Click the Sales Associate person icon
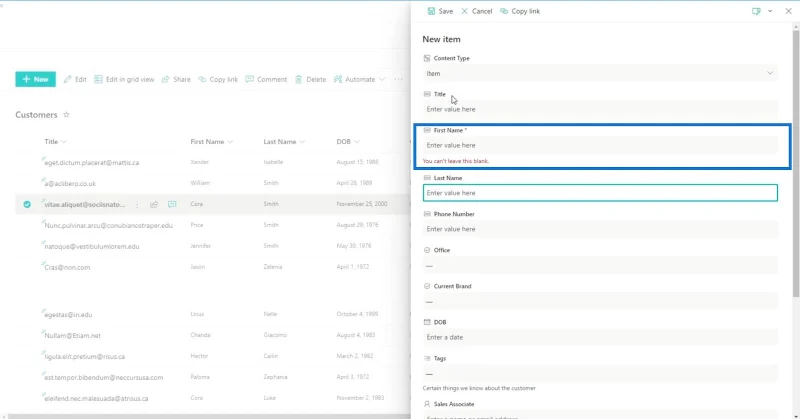This screenshot has height=419, width=800. click(x=427, y=404)
